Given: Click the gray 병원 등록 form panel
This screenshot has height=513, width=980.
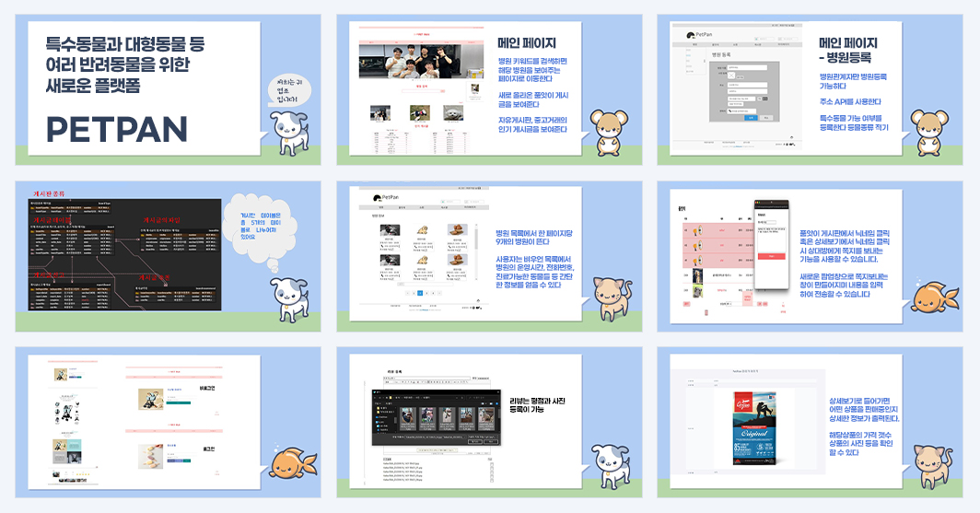Looking at the screenshot, I should coord(744,92).
